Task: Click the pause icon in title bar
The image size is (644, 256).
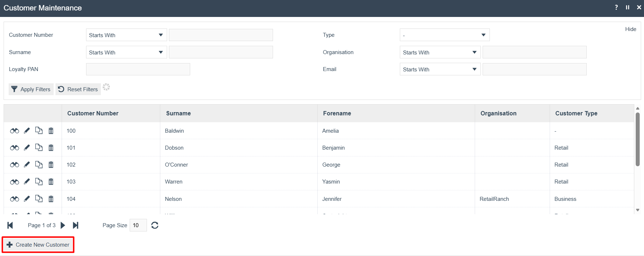Action: point(627,7)
